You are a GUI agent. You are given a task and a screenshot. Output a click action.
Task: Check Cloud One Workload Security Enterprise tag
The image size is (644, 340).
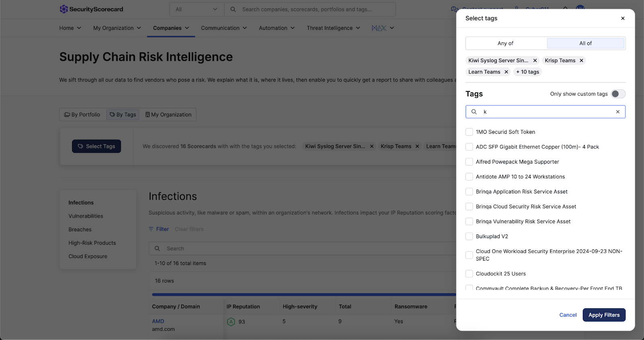click(x=469, y=255)
